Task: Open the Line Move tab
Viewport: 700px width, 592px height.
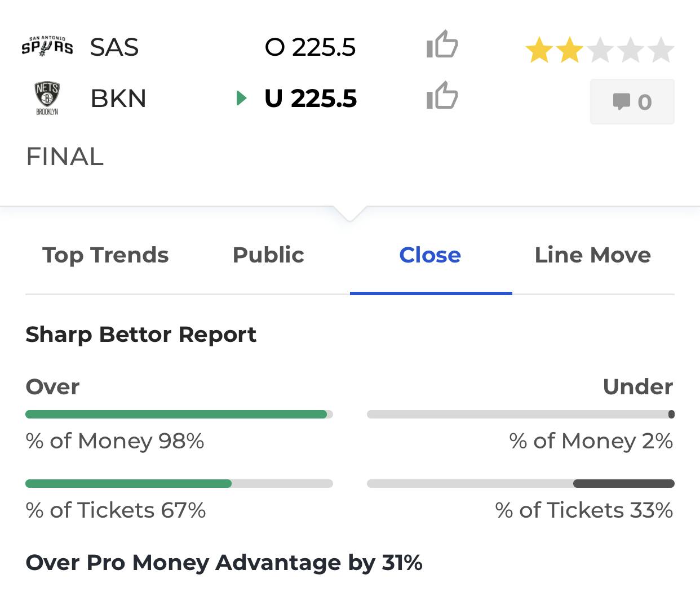Action: [x=593, y=255]
